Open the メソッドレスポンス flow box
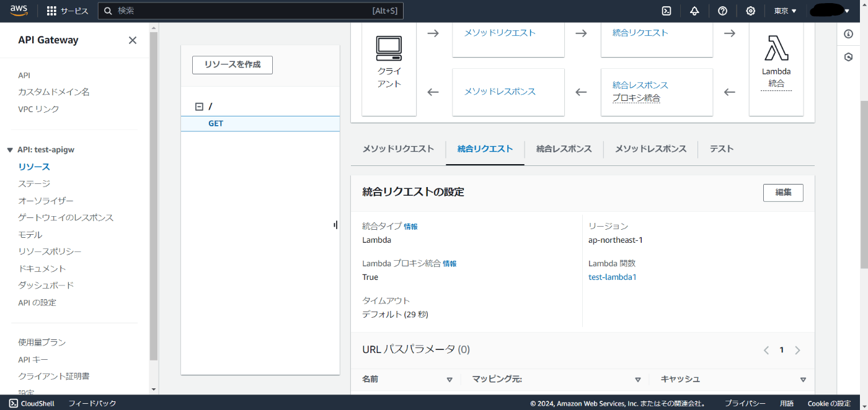The width and height of the screenshot is (868, 410). pos(508,92)
